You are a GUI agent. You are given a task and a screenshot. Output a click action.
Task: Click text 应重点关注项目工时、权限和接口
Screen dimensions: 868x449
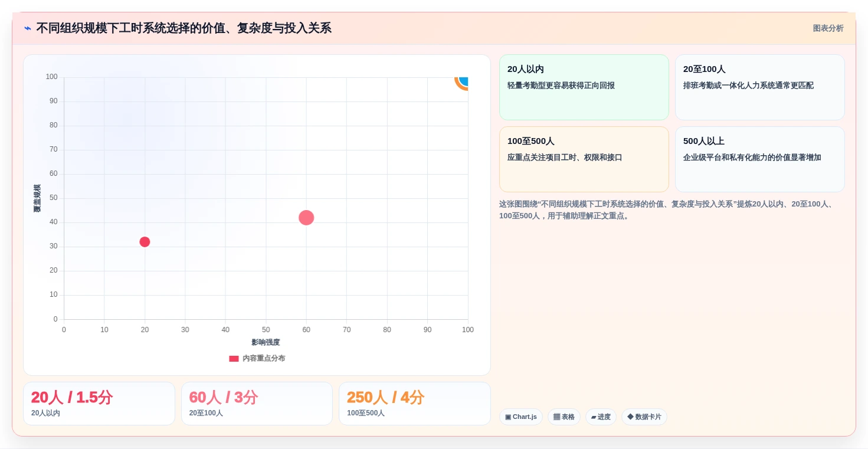click(565, 158)
